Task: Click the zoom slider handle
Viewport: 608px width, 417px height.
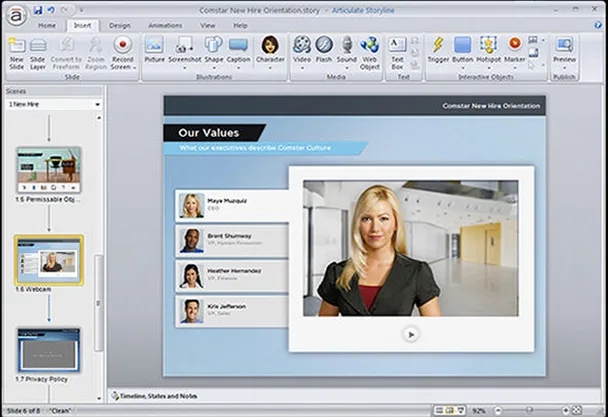Action: [x=529, y=410]
